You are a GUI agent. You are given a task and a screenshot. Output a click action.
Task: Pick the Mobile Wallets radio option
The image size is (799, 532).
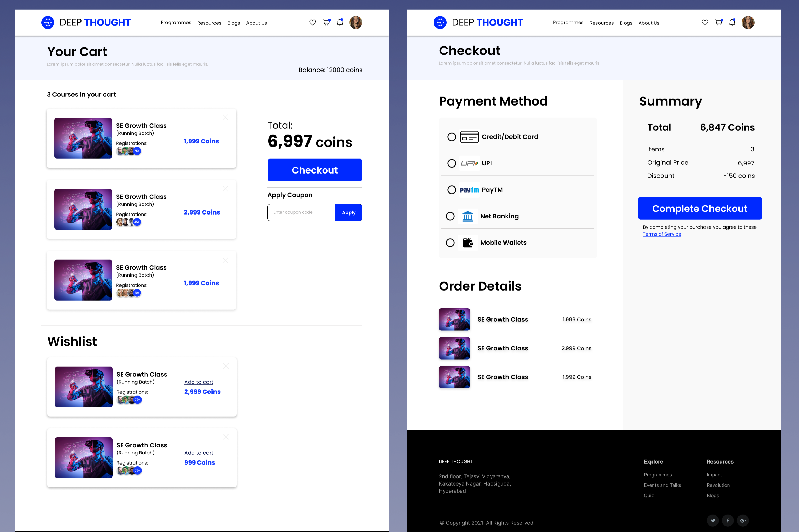tap(450, 243)
